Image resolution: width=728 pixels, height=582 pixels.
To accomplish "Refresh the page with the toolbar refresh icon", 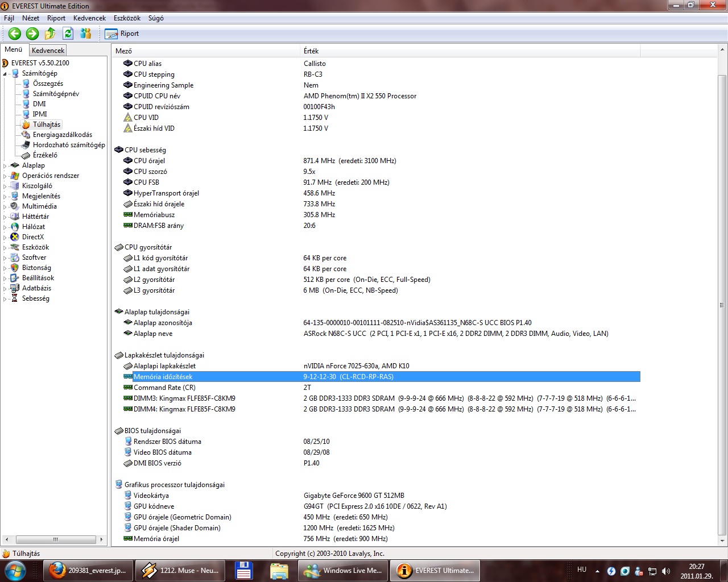I will coord(68,34).
